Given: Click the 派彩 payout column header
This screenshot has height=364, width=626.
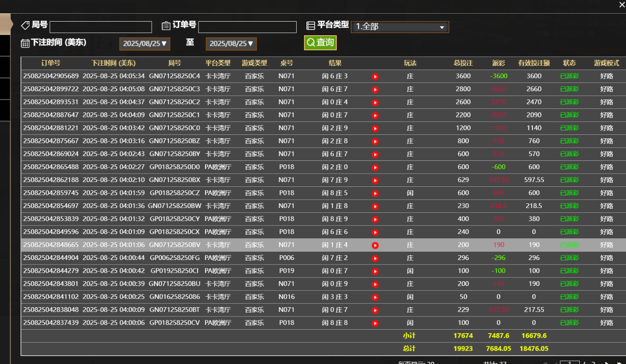Looking at the screenshot, I should tap(499, 63).
